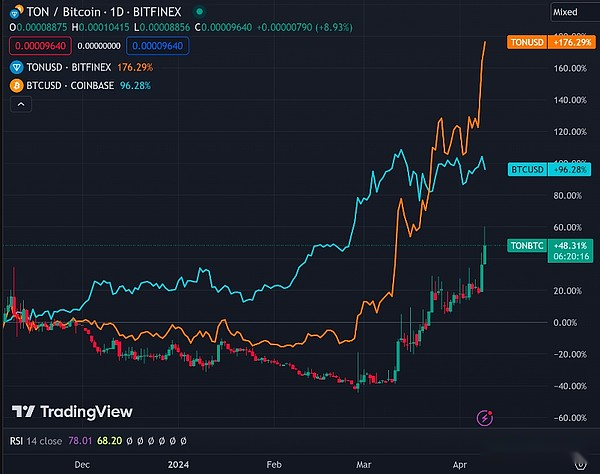Click the TONUSD 176.29% legend value
600x474 pixels.
[x=135, y=67]
